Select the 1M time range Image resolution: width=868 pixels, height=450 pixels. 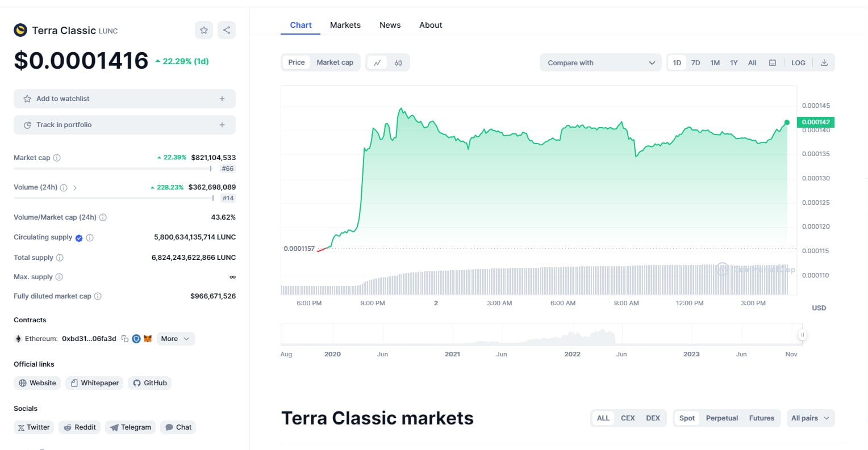coord(715,62)
